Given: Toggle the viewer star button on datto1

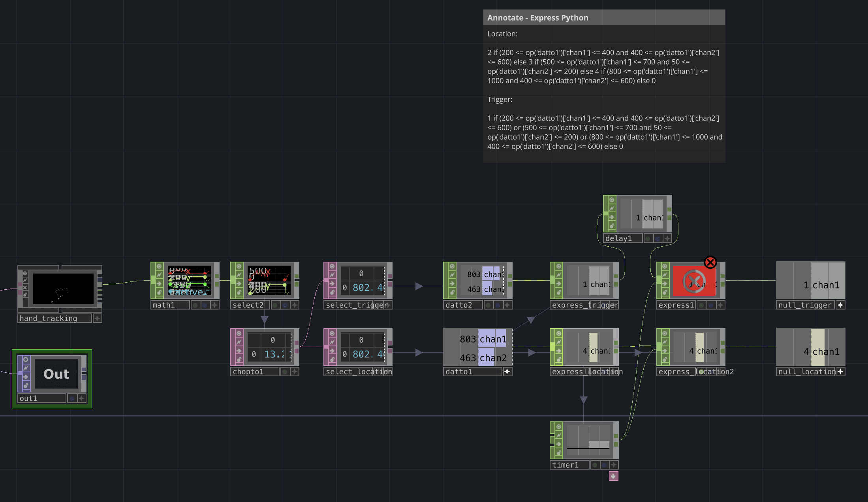Looking at the screenshot, I should pos(507,372).
